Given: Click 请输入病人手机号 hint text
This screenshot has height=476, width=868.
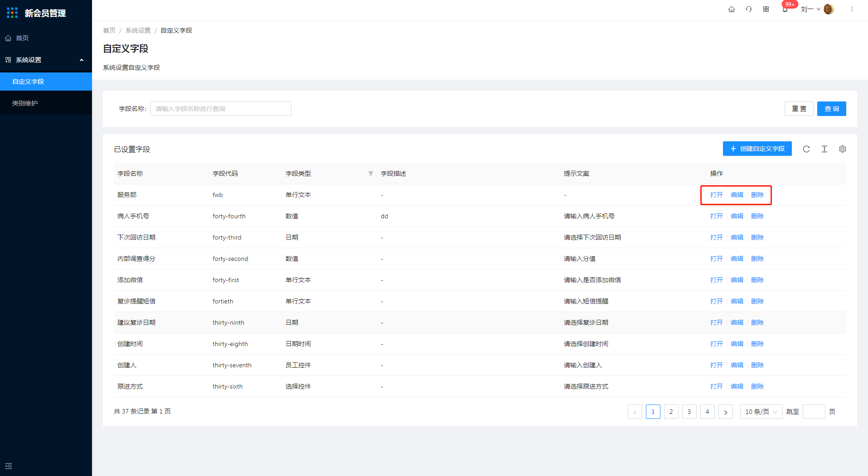Looking at the screenshot, I should [589, 216].
